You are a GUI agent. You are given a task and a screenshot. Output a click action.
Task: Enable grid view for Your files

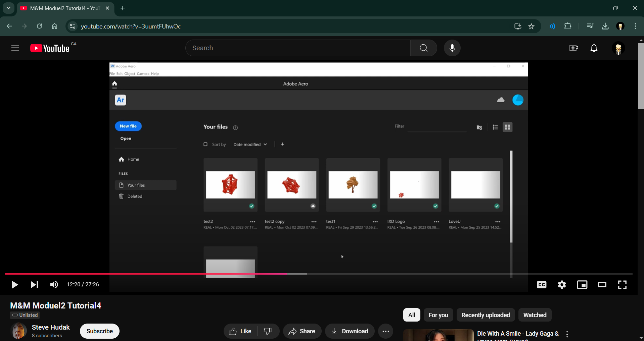tap(507, 127)
